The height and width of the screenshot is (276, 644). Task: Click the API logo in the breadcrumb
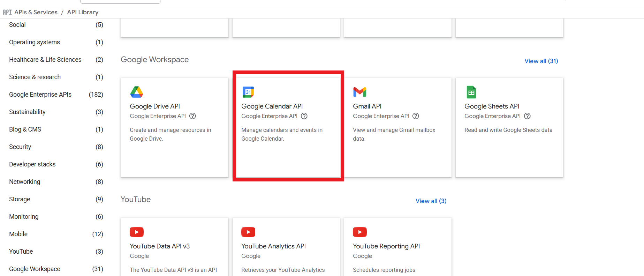coord(7,12)
